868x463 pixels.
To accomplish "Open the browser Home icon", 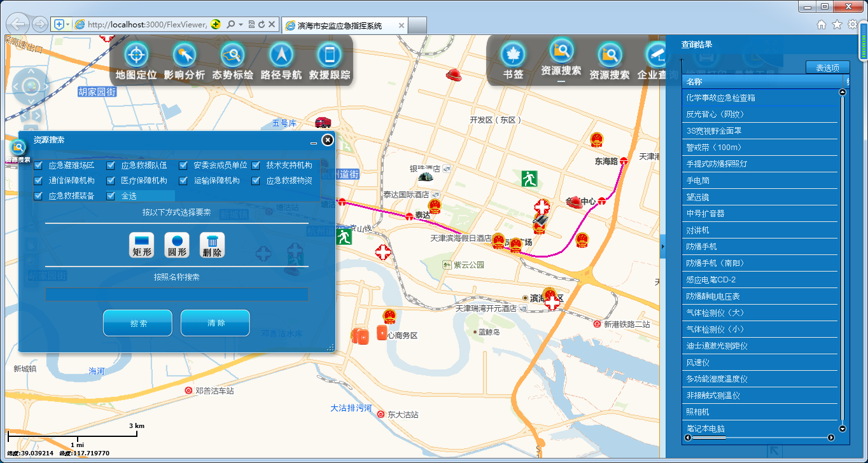I will click(822, 24).
